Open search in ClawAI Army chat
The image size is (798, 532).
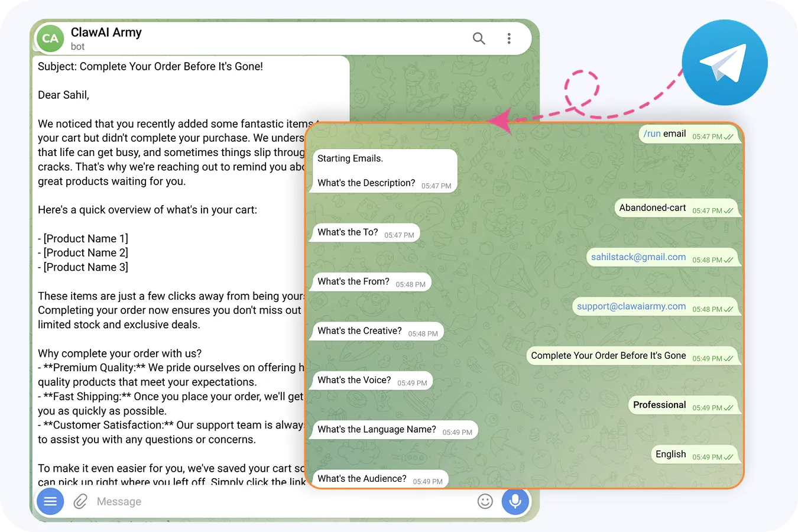(479, 38)
